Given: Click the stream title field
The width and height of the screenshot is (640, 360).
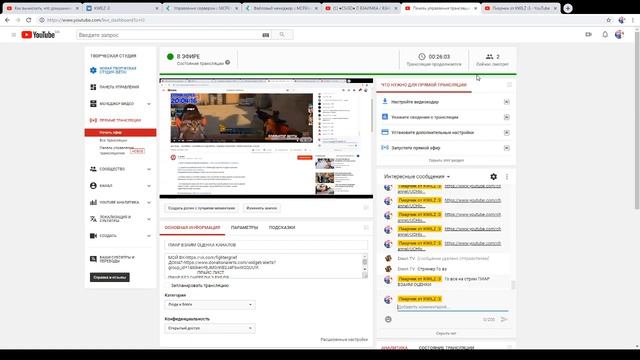Looking at the screenshot, I should (x=266, y=245).
